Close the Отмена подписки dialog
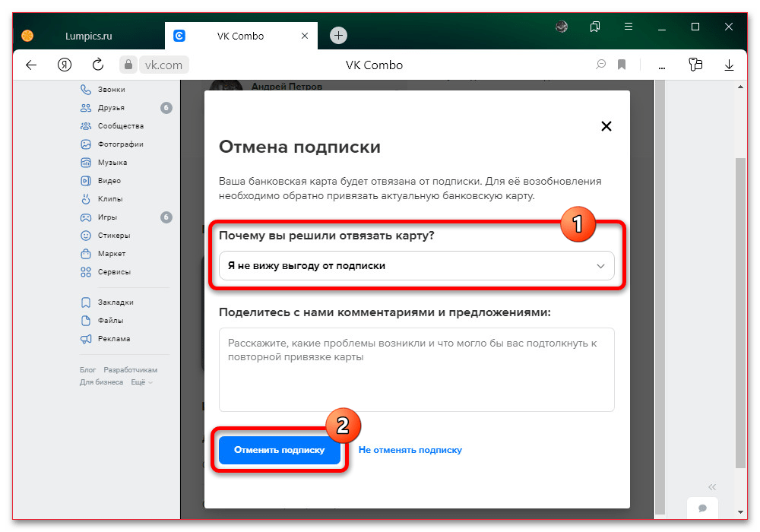Image resolution: width=760 pixels, height=532 pixels. click(606, 126)
